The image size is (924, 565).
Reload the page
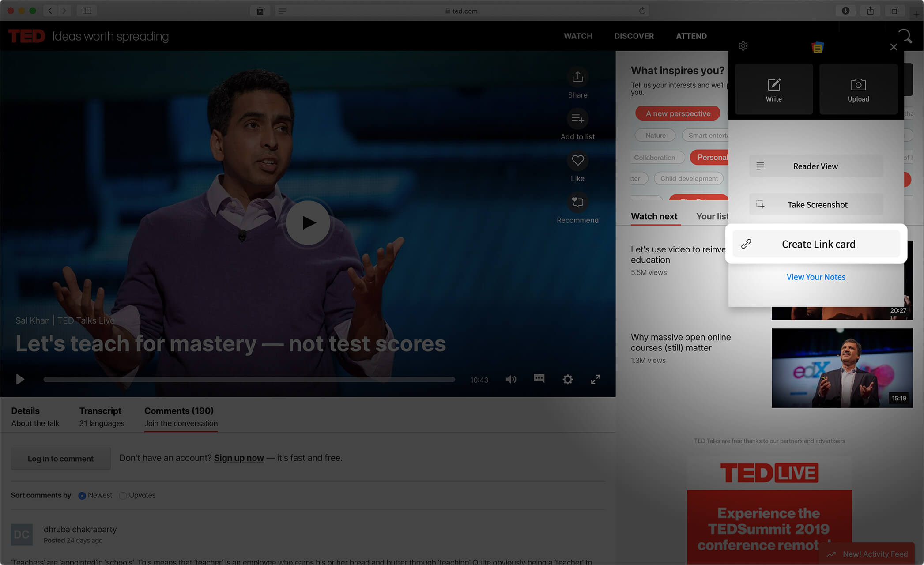point(642,11)
